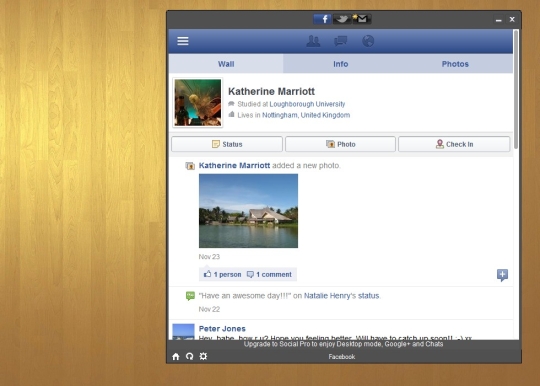Image resolution: width=540 pixels, height=386 pixels.
Task: Close the Social app window
Action: click(512, 20)
